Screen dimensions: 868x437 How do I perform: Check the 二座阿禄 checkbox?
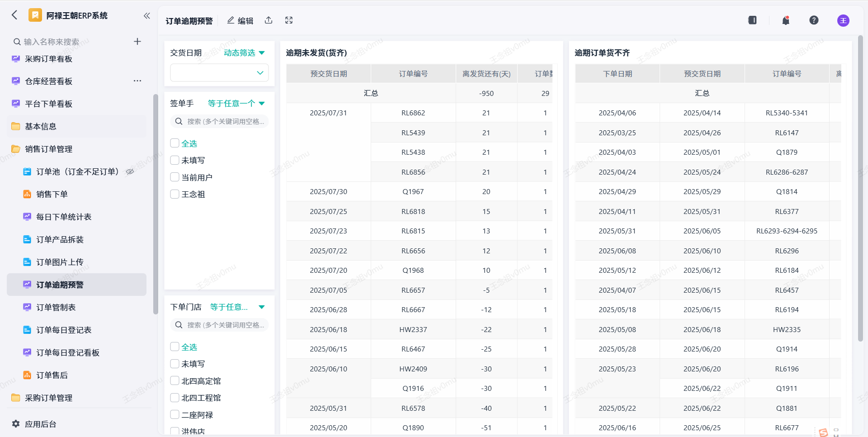coord(175,414)
